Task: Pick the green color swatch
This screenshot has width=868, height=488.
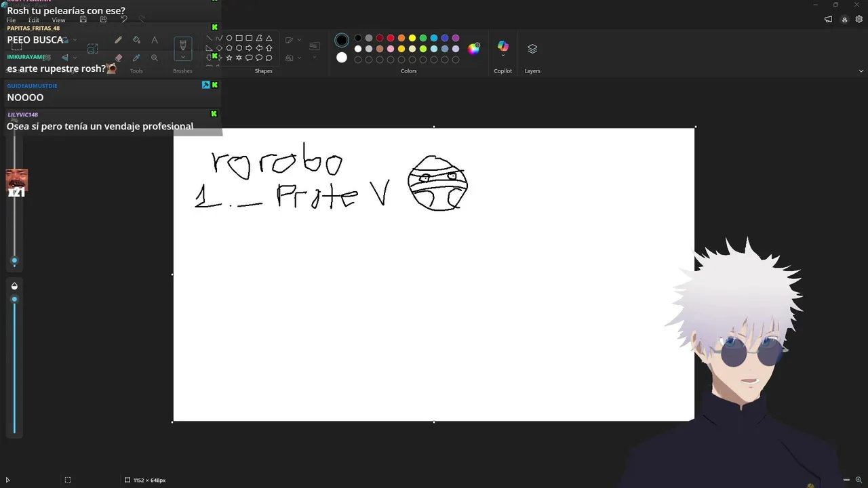Action: [x=423, y=38]
